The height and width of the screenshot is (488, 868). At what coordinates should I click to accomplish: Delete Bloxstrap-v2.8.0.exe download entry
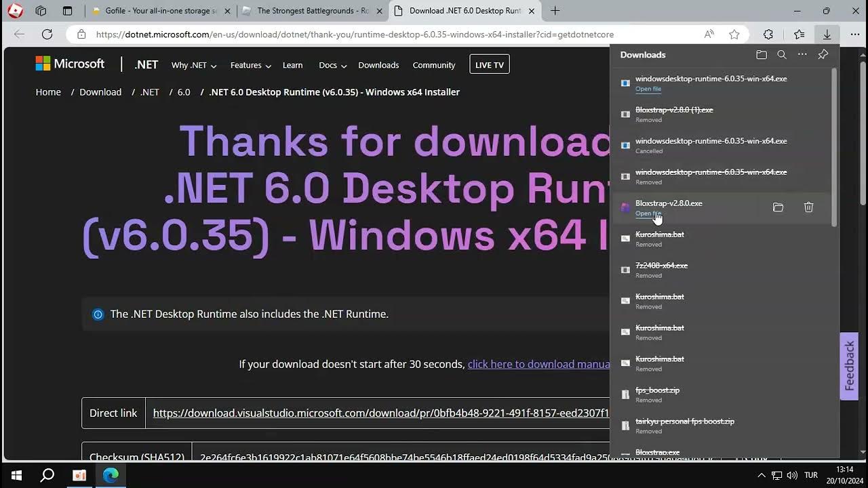coord(808,207)
